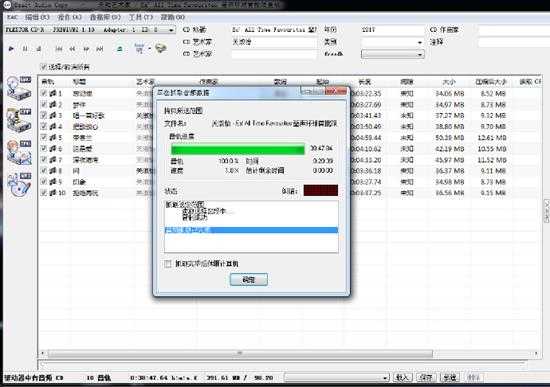Viewport: 550px width, 387px height.
Task: Pause CD playback
Action: (x=25, y=49)
